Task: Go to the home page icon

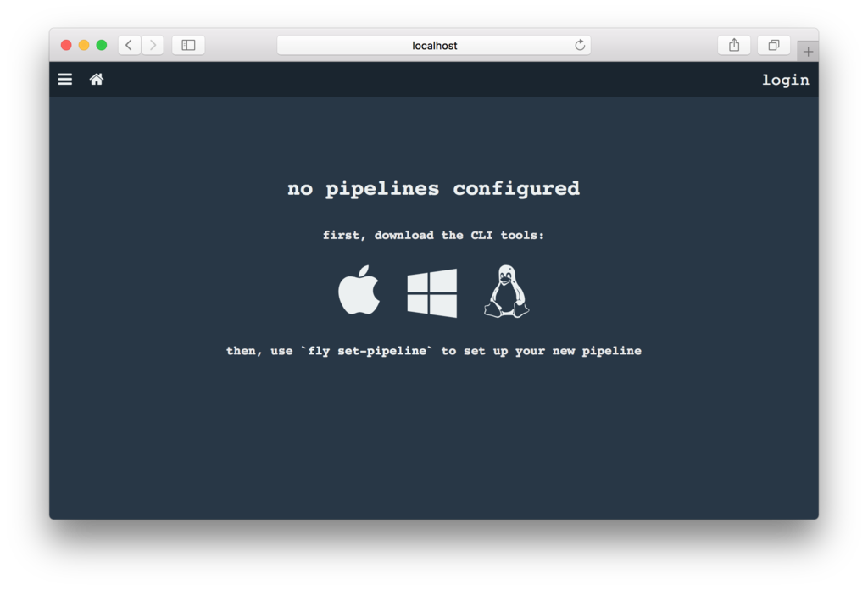Action: click(x=97, y=79)
